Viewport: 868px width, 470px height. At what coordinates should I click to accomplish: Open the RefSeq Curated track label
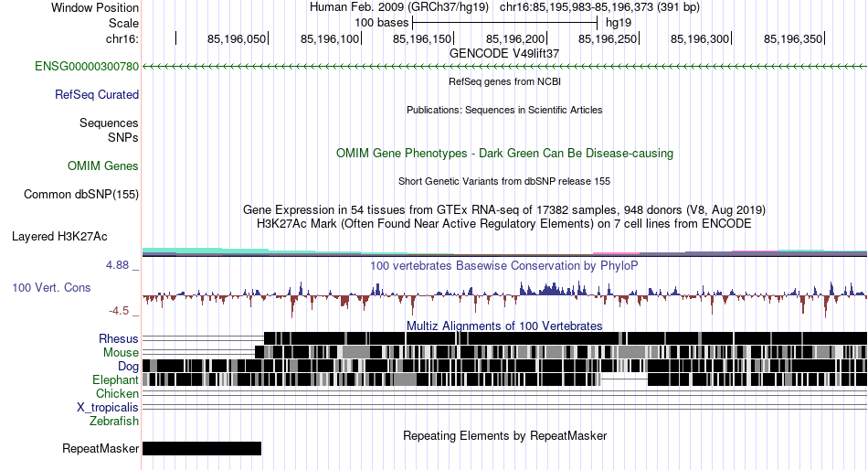tap(97, 95)
